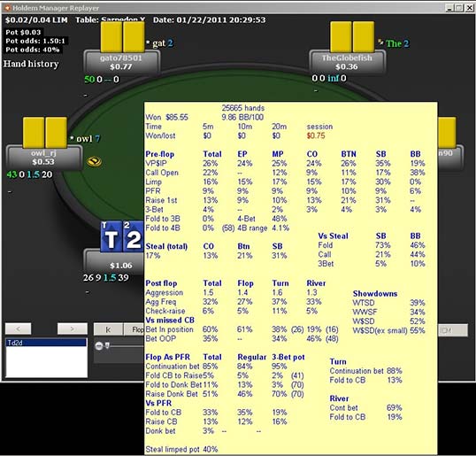Go to next hand with '>' button
Screen dimensions: 476x456
73,328
